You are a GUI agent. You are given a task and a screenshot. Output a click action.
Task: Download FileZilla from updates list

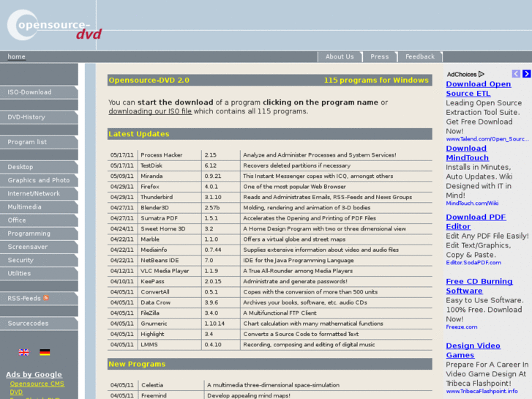(x=150, y=313)
